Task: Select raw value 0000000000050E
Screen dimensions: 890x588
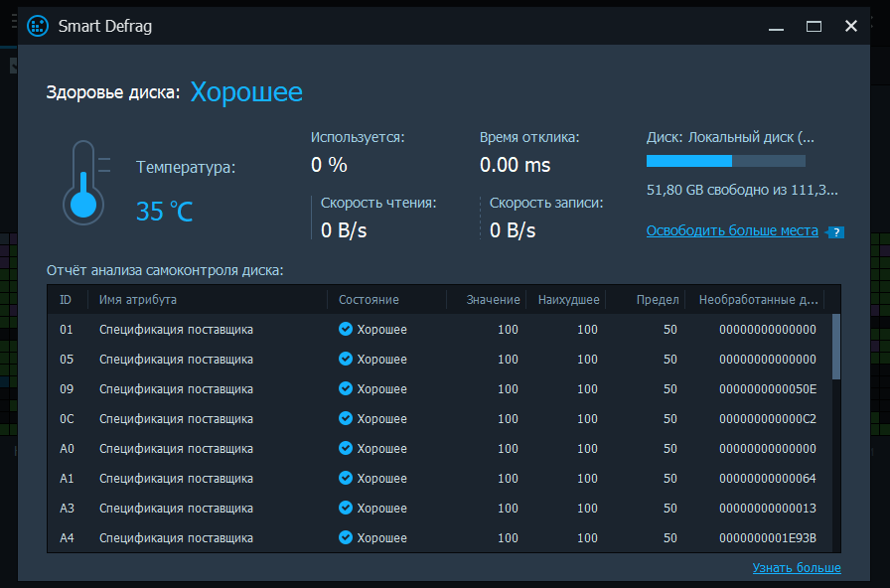Action: pos(768,388)
